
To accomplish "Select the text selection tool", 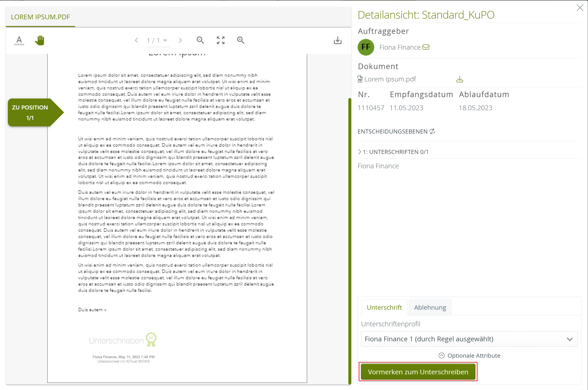I will pyautogui.click(x=19, y=40).
